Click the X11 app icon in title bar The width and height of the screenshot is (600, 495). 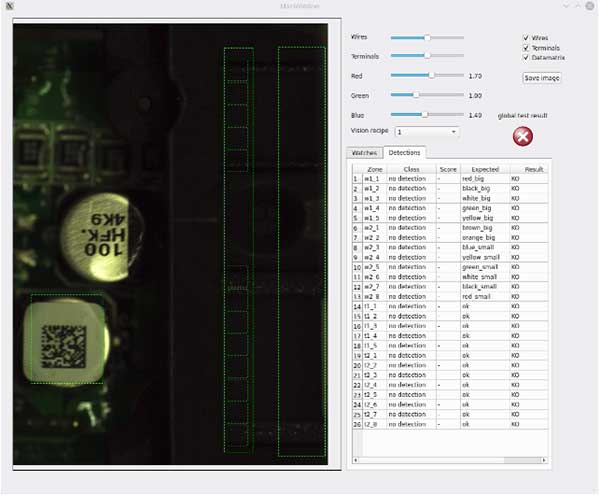(9, 7)
